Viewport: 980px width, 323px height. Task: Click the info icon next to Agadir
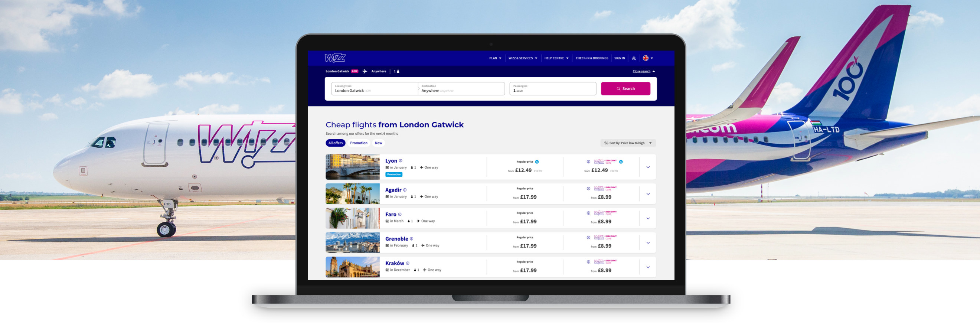[x=405, y=190]
